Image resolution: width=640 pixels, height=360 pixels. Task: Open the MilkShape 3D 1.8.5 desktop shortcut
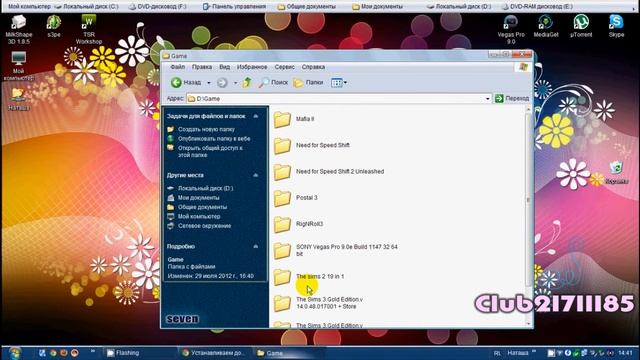(19, 29)
